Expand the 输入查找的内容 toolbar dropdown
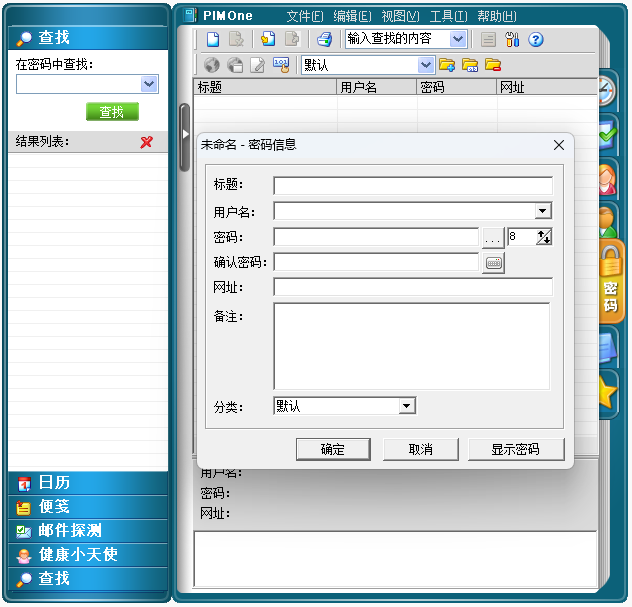The height and width of the screenshot is (607, 632). pos(457,39)
